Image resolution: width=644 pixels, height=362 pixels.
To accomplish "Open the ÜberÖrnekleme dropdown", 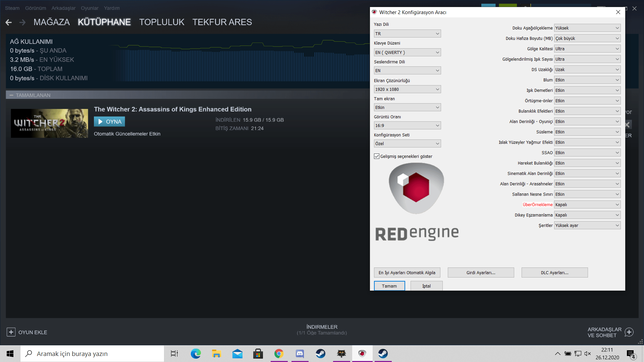I will point(587,204).
